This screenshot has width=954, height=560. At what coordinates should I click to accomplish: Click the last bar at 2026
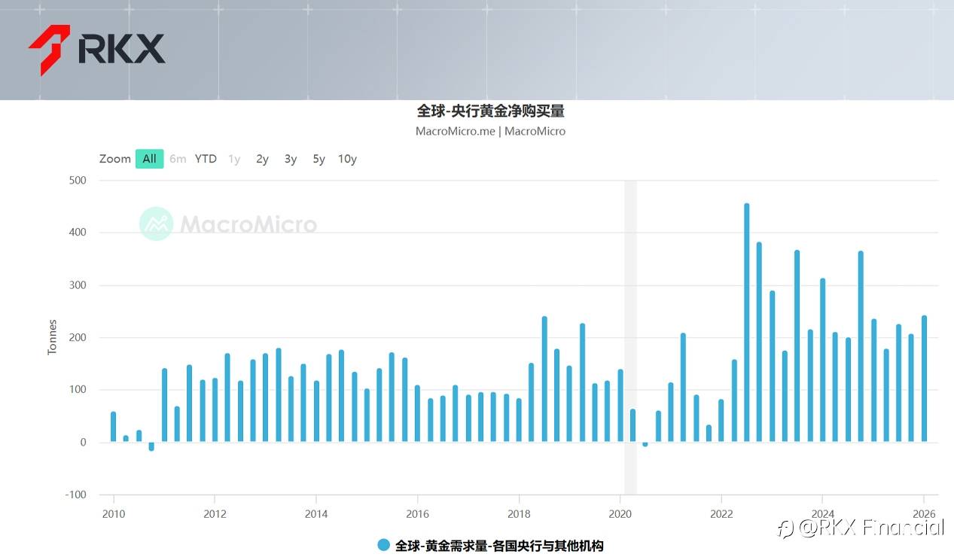(x=924, y=379)
